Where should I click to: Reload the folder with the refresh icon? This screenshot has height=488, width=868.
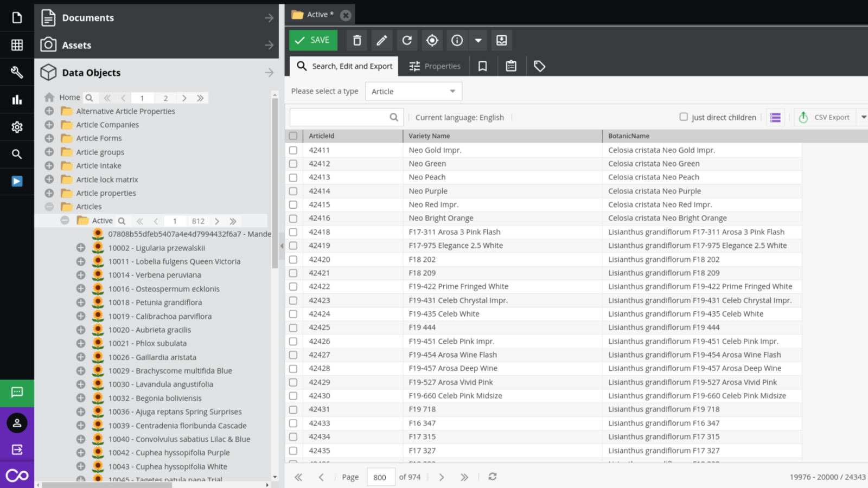(x=407, y=40)
